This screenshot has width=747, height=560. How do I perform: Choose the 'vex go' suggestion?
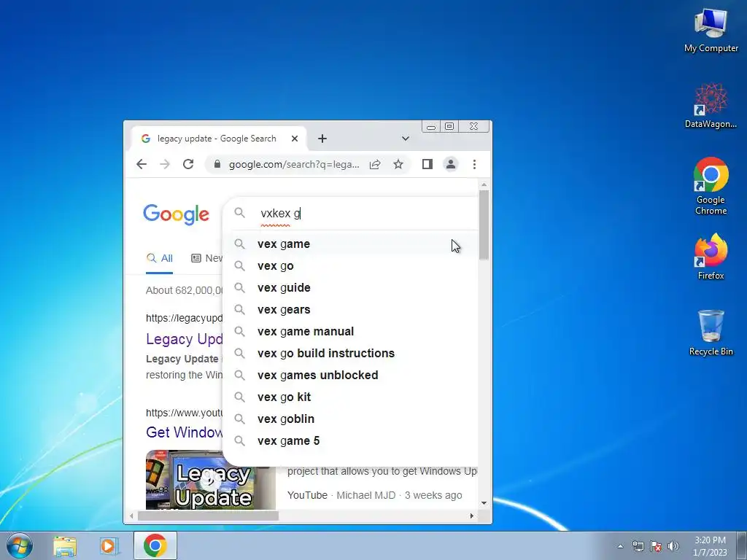click(351, 265)
